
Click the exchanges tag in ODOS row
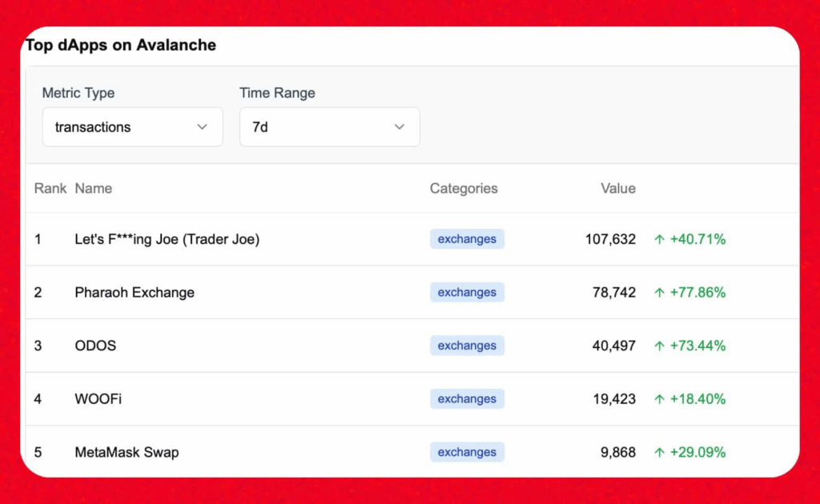(467, 346)
